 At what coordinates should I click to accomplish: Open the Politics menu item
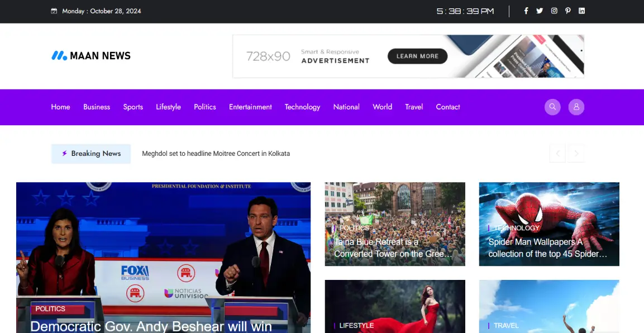(205, 107)
